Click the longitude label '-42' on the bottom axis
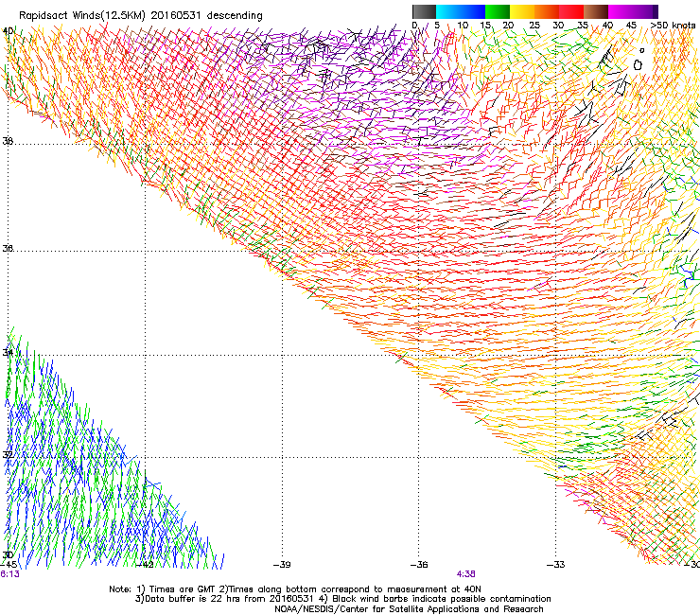Image resolution: width=700 pixels, height=615 pixels. (x=145, y=565)
